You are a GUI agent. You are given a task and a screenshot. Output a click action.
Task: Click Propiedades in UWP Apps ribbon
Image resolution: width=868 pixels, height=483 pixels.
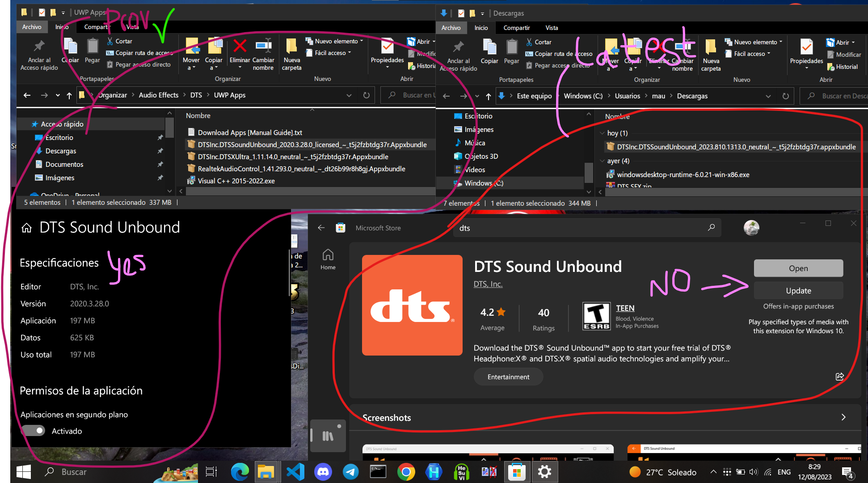tap(387, 53)
